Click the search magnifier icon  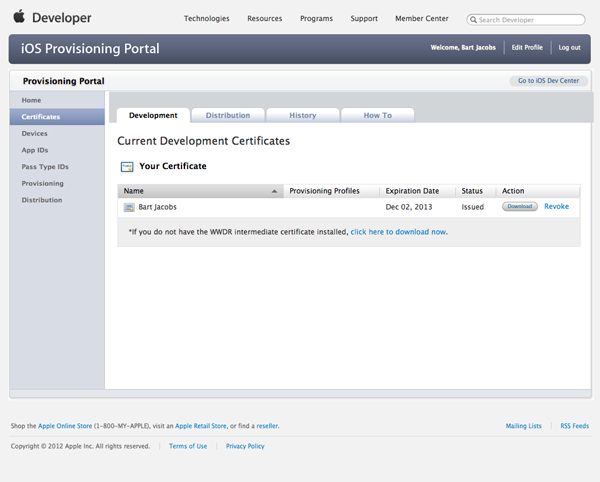473,20
